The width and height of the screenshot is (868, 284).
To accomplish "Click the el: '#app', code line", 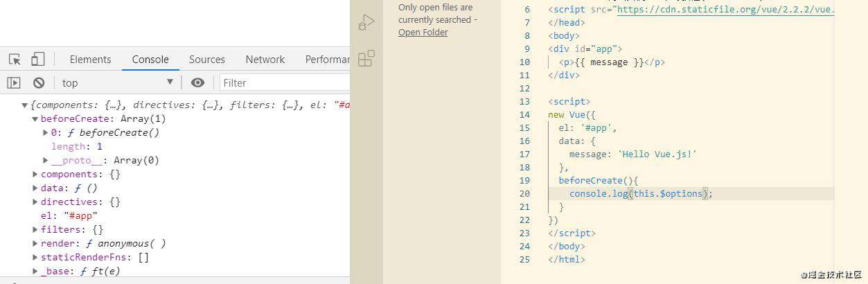I will (x=587, y=128).
